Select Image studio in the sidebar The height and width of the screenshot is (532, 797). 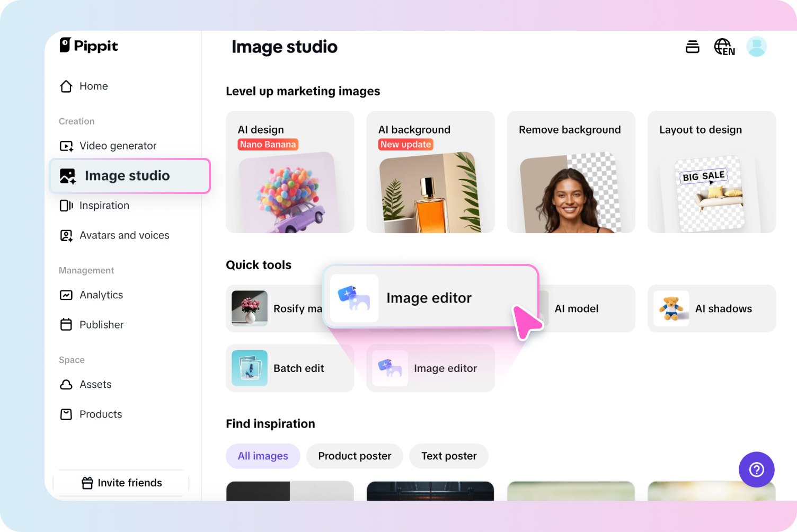tap(130, 176)
